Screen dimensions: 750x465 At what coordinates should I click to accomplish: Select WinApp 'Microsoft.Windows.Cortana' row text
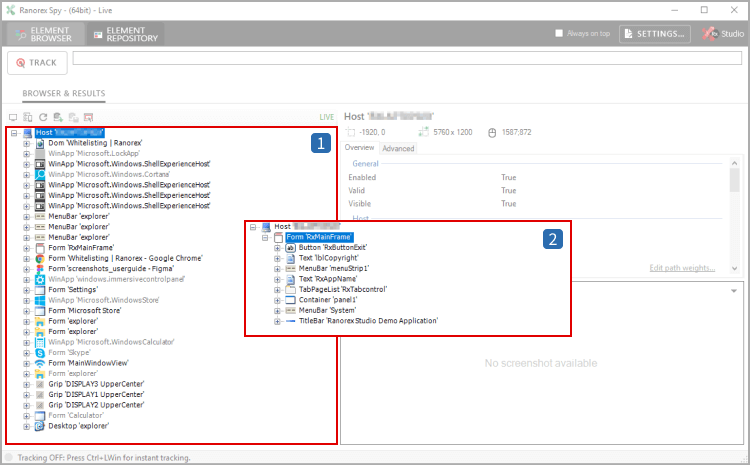(109, 174)
